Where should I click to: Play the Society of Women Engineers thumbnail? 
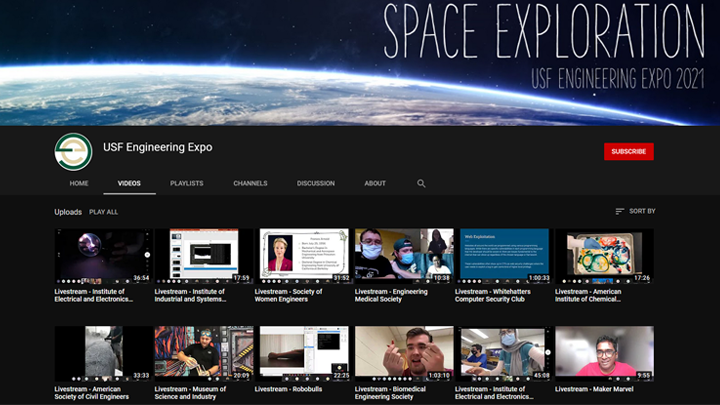point(304,256)
